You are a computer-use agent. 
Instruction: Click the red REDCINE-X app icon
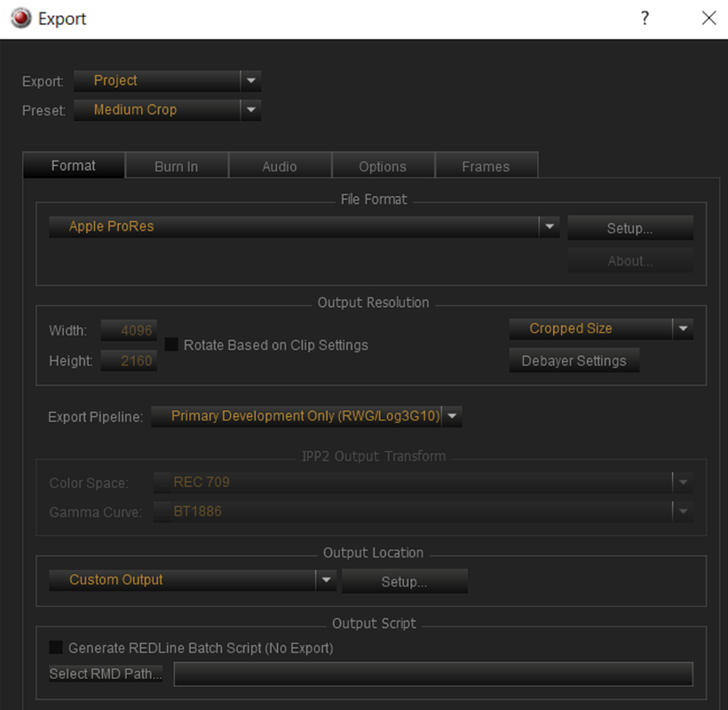[x=21, y=19]
